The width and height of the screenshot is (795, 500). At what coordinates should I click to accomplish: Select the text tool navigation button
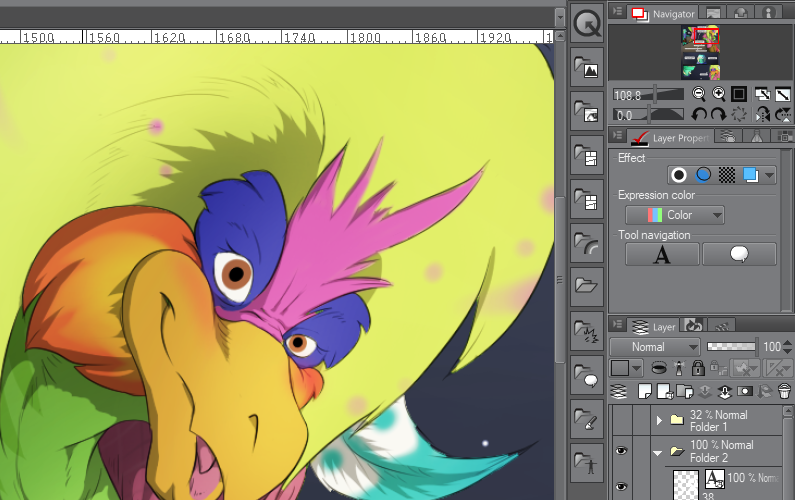click(661, 255)
